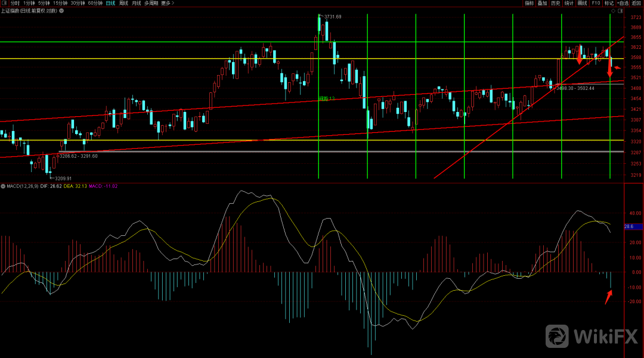Switch to the 日线 daily period
The width and height of the screenshot is (644, 358).
[x=110, y=3]
